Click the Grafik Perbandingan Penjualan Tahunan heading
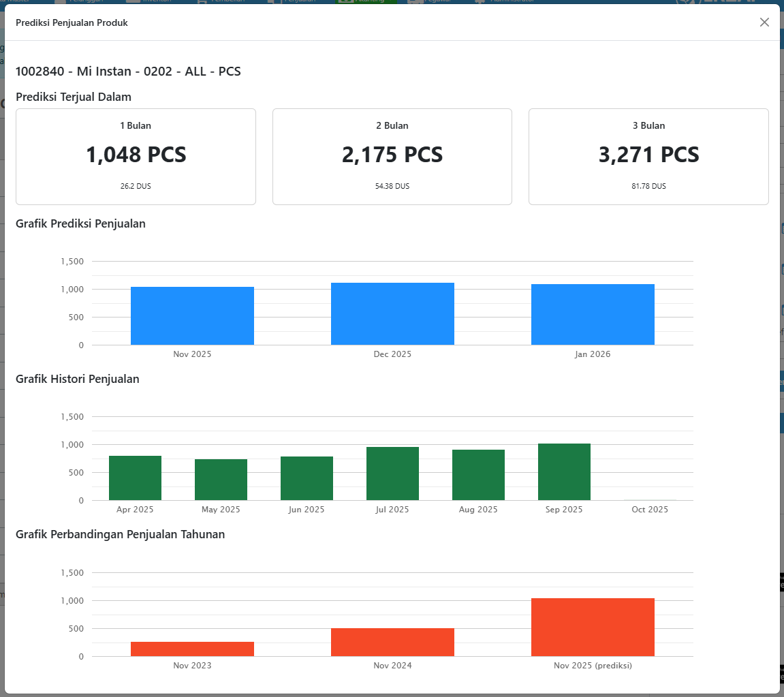 [120, 535]
